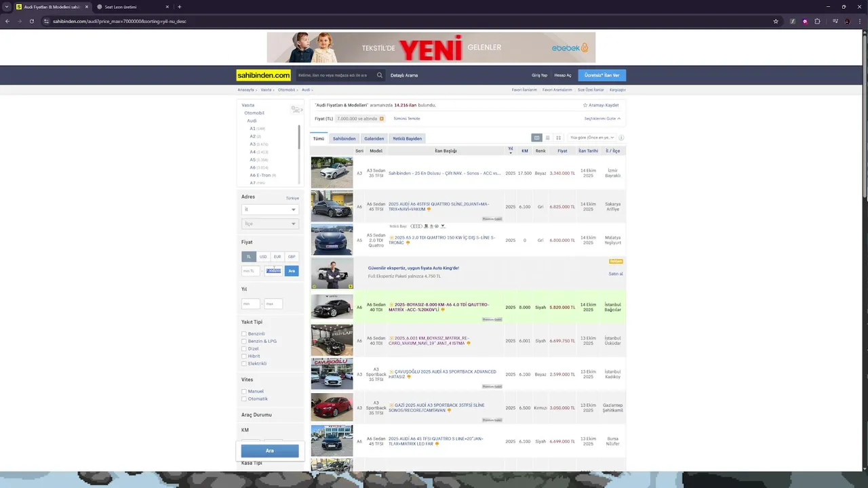Select A6 E-Tron in category tree
Image resolution: width=868 pixels, height=488 pixels.
click(x=260, y=175)
